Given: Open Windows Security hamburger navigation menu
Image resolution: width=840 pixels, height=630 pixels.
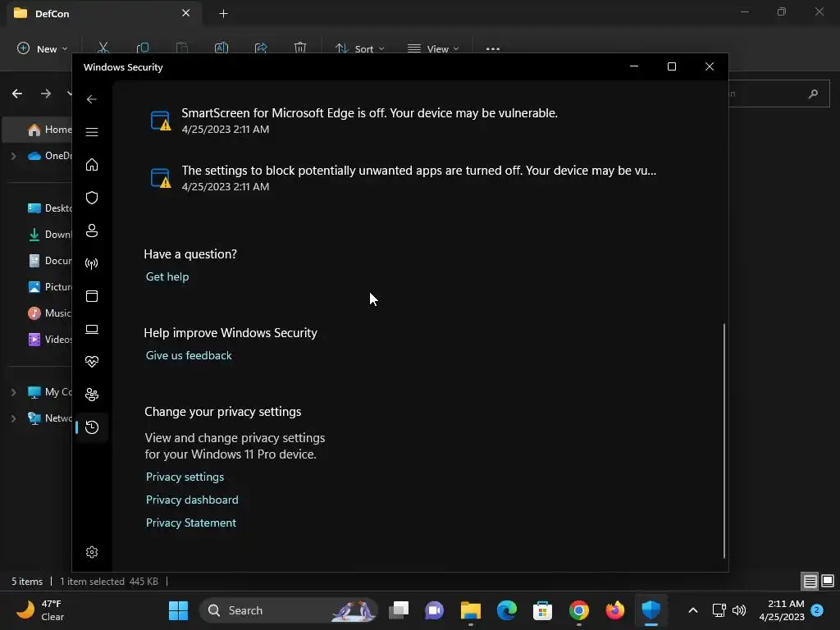Looking at the screenshot, I should [x=92, y=132].
